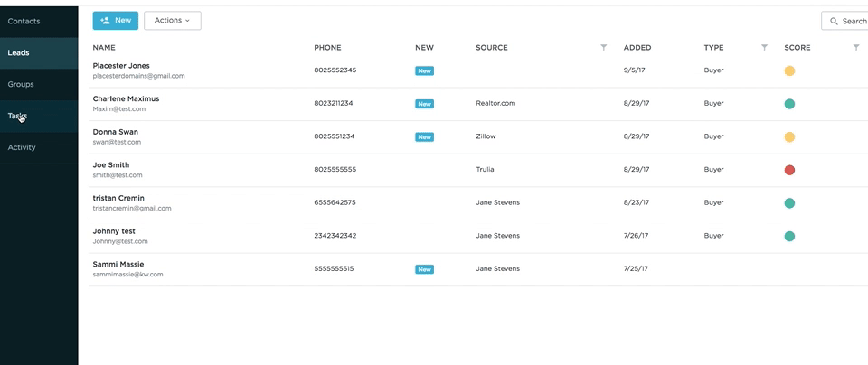Viewport: 868px width, 365px height.
Task: Click phone number 8023211234
Action: pos(334,103)
